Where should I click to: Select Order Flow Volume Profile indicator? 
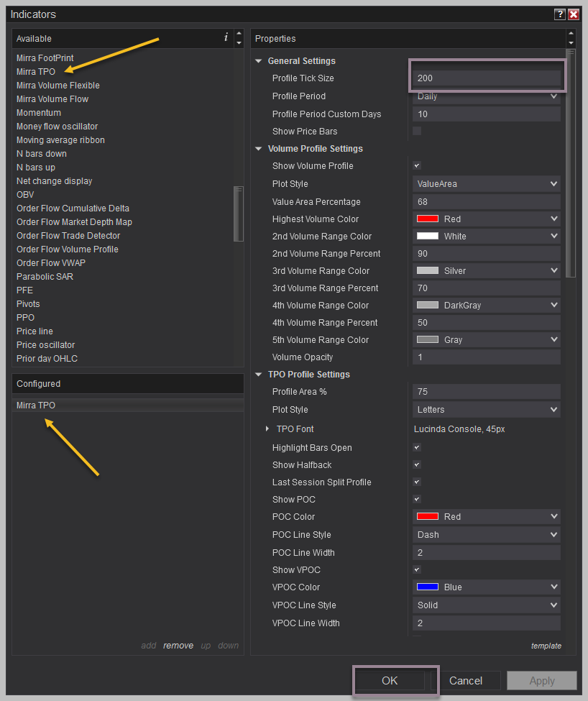point(68,249)
